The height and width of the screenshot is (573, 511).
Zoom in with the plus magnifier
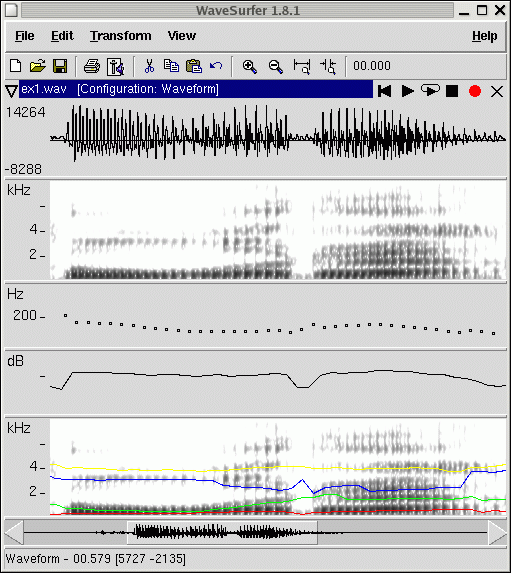tap(250, 67)
